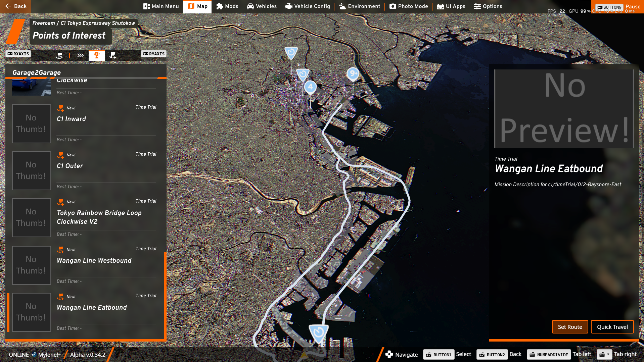Click the RXAXIS controller hint badge

(x=18, y=54)
